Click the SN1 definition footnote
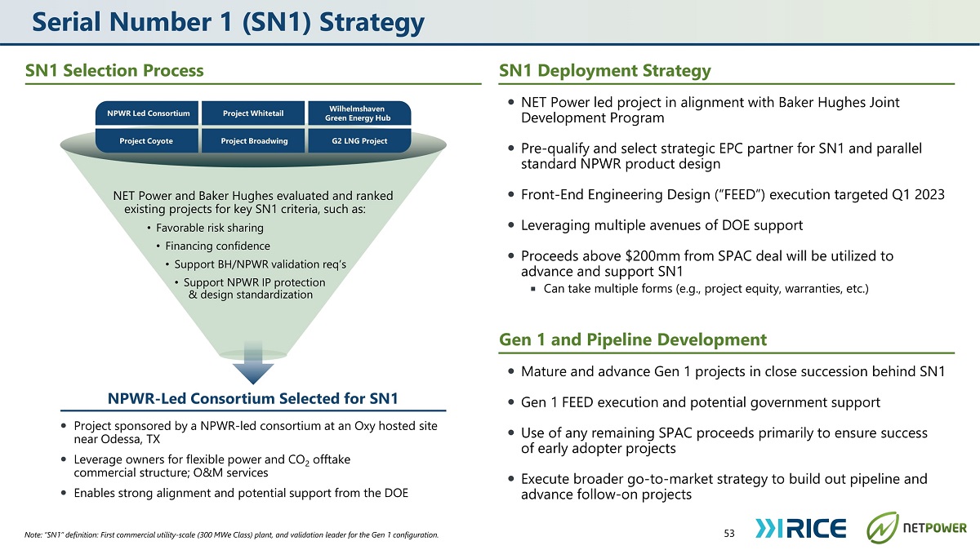The image size is (980, 550). (232, 535)
